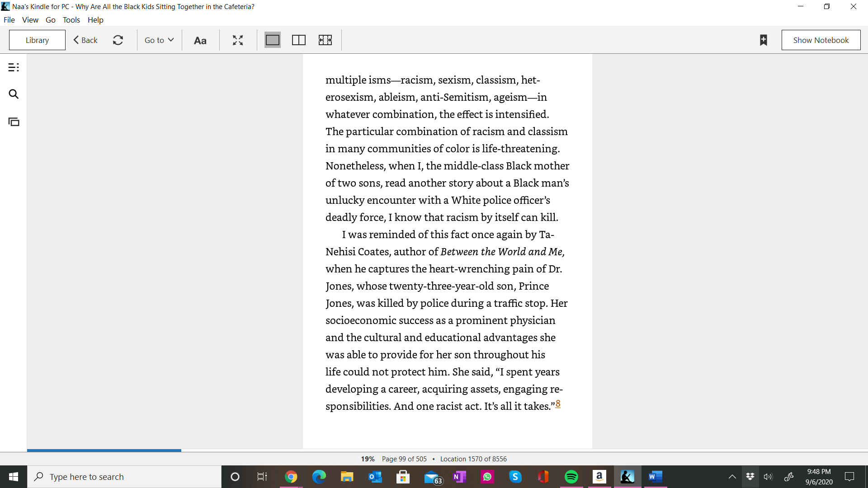Sync with the circular refresh arrows icon
This screenshot has height=488, width=868.
tap(118, 40)
